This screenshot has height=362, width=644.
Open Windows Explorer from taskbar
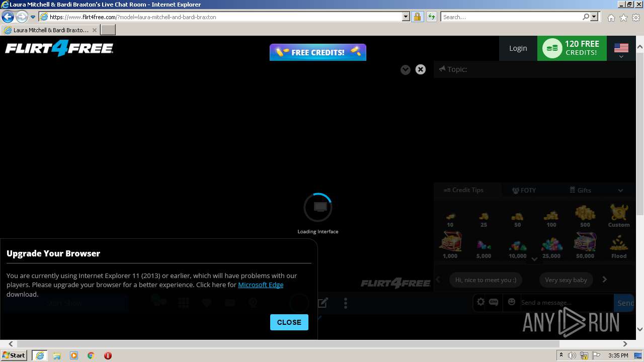coord(57,355)
